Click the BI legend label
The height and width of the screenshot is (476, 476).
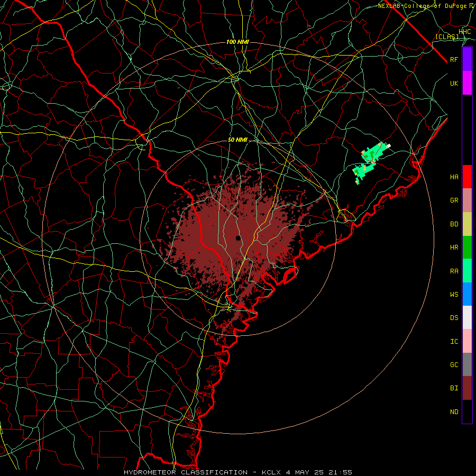pyautogui.click(x=454, y=388)
